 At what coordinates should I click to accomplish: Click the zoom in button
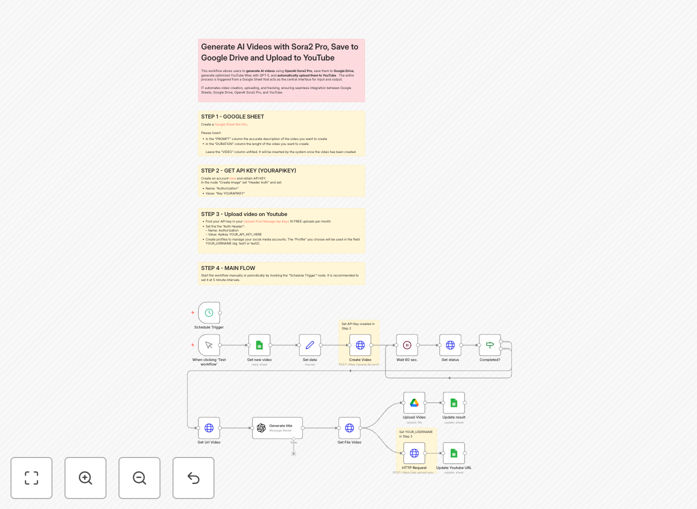click(85, 478)
